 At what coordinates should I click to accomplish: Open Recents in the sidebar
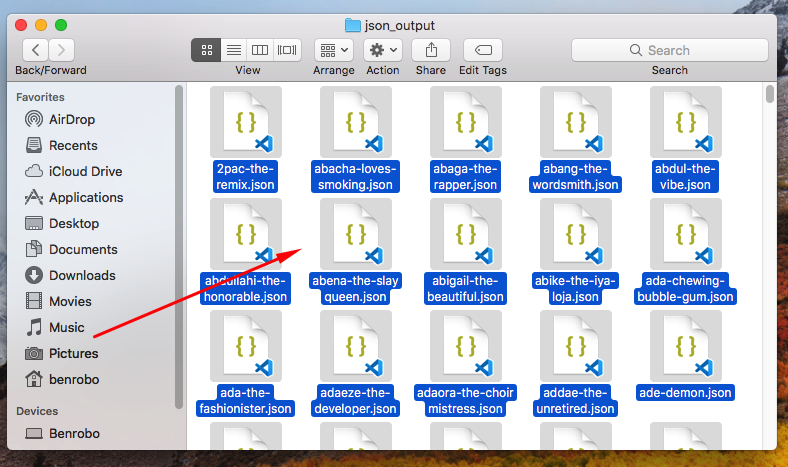pyautogui.click(x=61, y=146)
